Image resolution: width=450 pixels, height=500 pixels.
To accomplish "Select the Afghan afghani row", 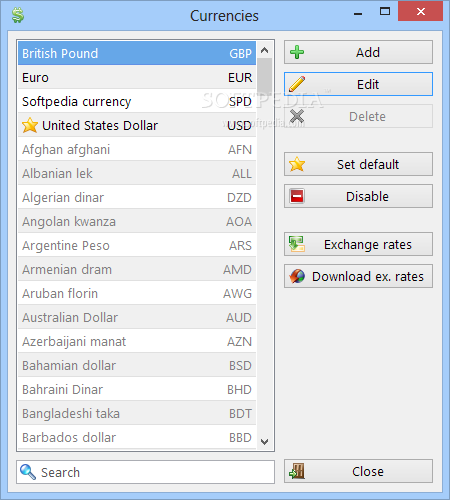I will [137, 149].
